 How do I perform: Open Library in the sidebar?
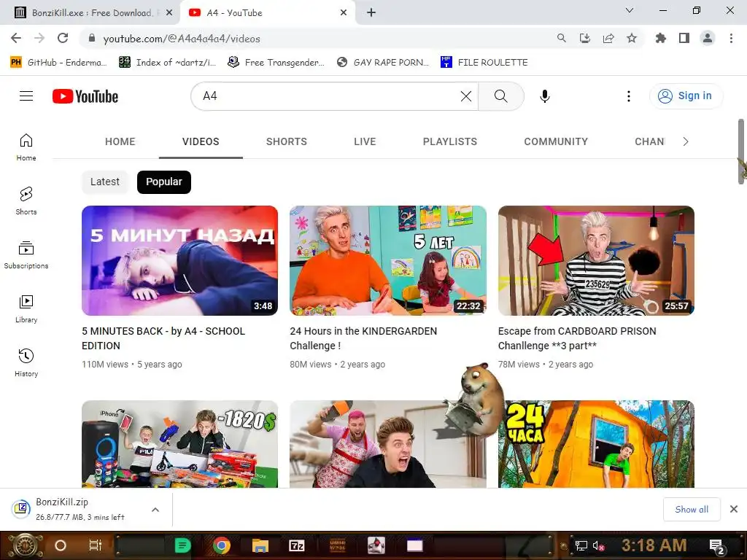[x=26, y=308]
